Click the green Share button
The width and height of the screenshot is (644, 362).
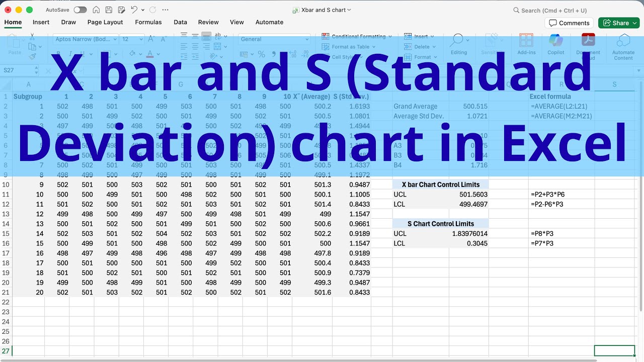(619, 23)
